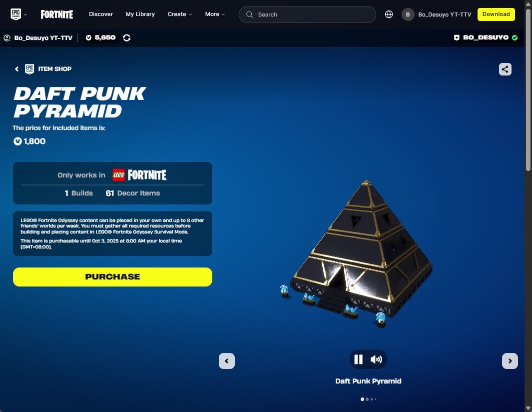Image resolution: width=532 pixels, height=412 pixels.
Task: Click the Epic Games logo in header
Action: [x=15, y=14]
